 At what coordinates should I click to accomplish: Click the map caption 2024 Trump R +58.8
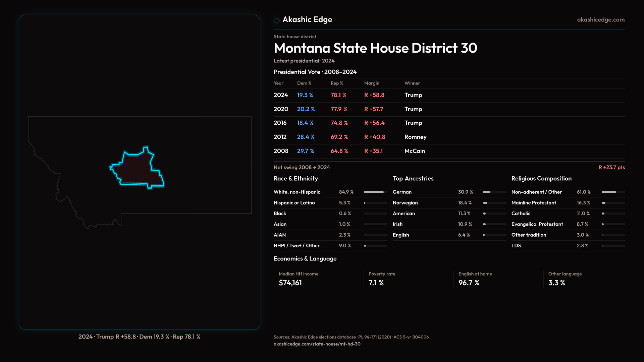(x=139, y=337)
